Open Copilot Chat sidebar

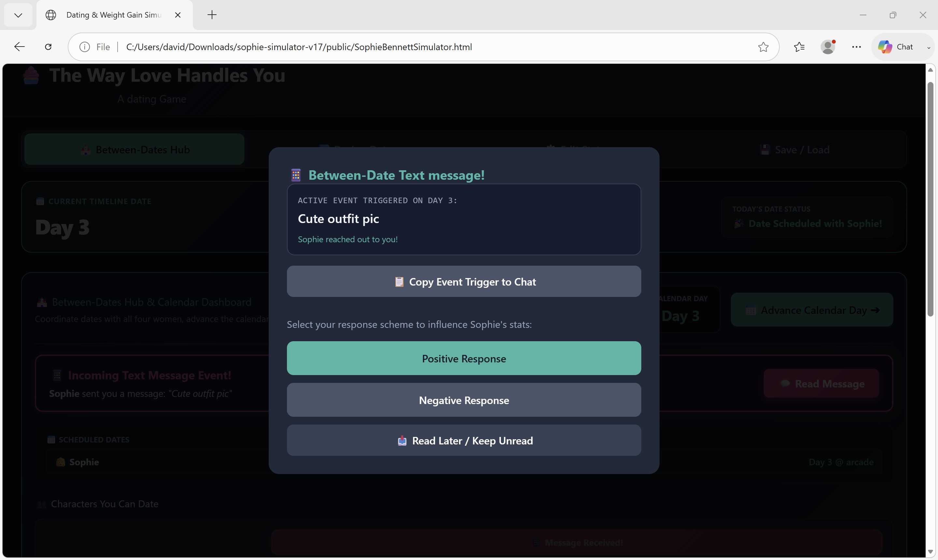click(x=896, y=47)
